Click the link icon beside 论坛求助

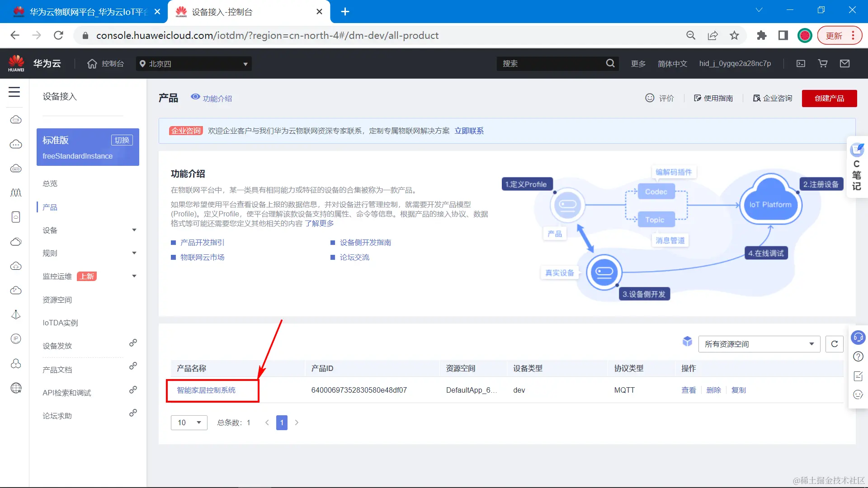coord(133,413)
